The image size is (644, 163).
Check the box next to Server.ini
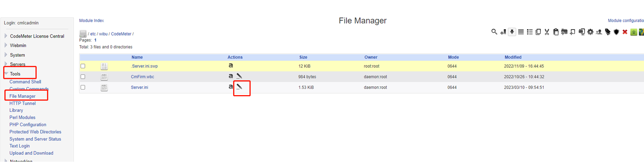click(83, 87)
